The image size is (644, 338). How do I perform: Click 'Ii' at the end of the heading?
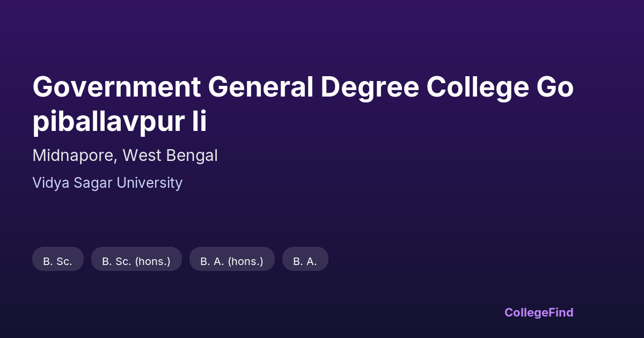199,122
